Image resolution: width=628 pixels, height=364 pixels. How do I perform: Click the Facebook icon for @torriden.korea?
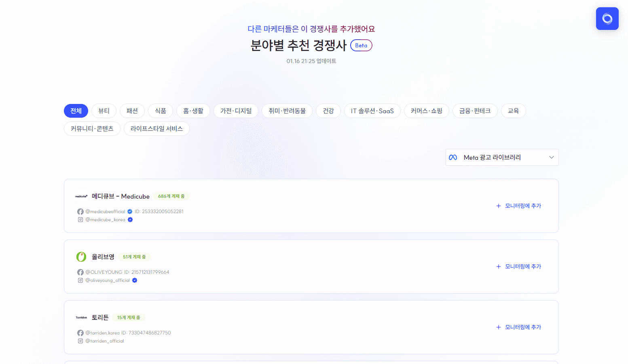[x=80, y=333]
